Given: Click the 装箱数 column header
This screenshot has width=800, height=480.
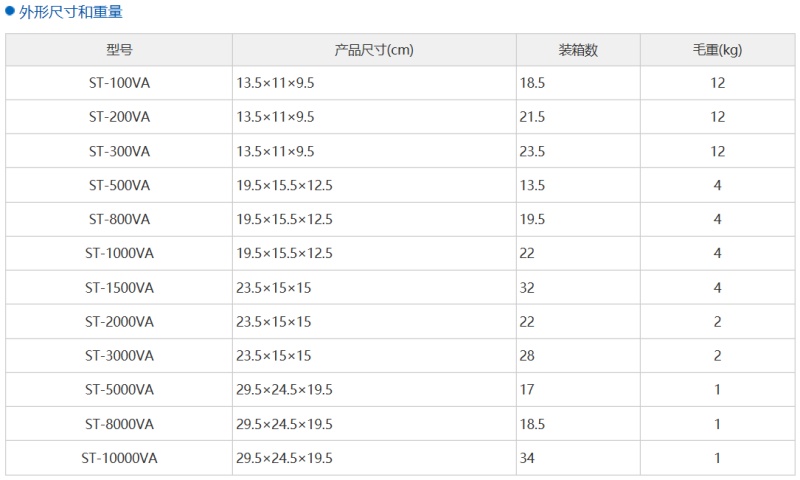Looking at the screenshot, I should click(578, 50).
